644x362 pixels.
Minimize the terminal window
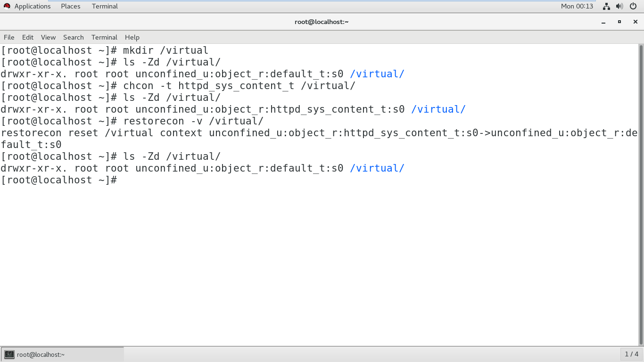[x=604, y=22]
